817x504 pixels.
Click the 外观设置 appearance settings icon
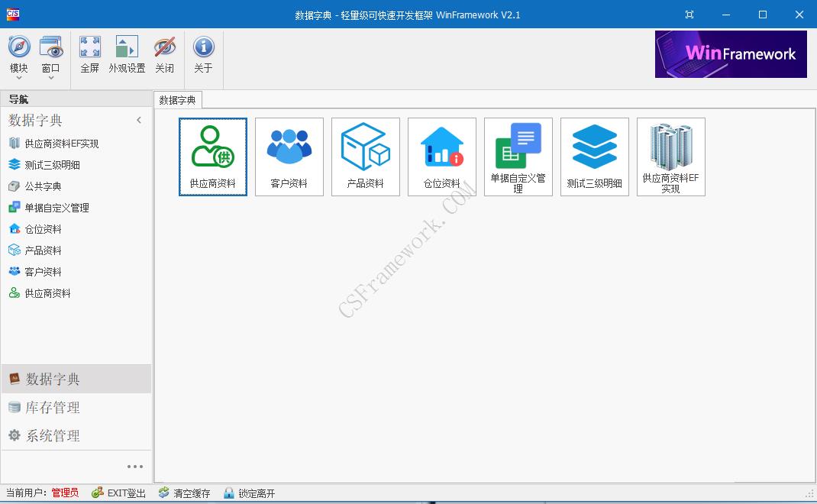127,53
